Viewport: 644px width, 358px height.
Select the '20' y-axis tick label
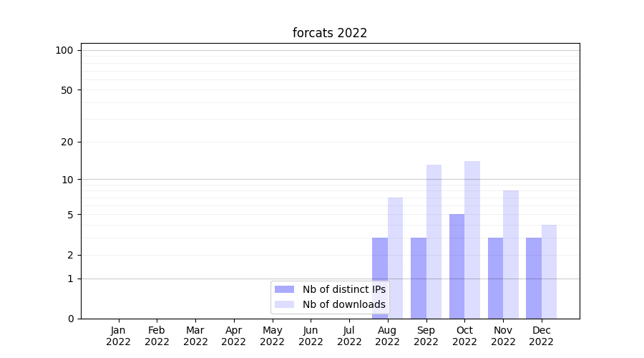pos(67,142)
